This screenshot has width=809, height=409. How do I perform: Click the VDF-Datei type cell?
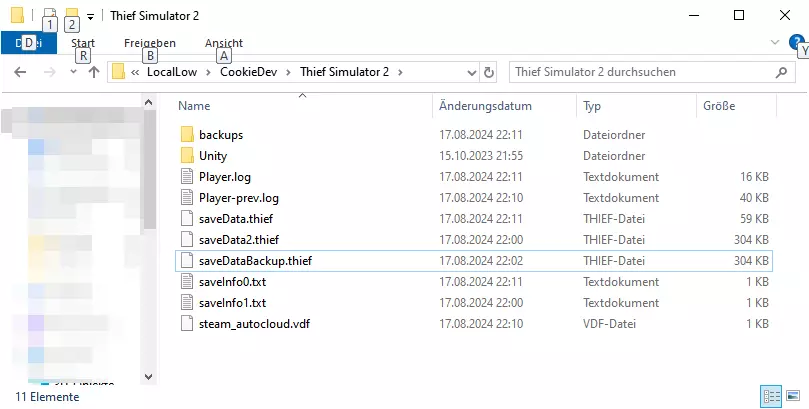click(609, 324)
